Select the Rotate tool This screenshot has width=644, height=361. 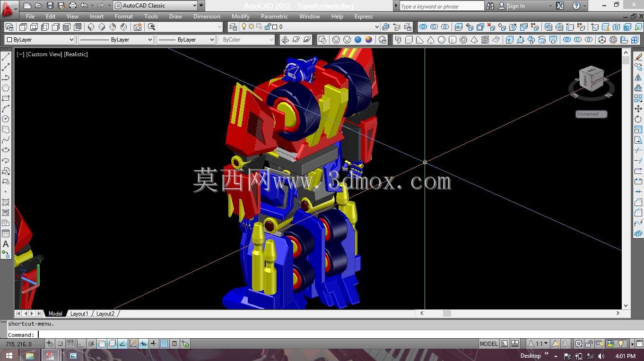tap(638, 119)
